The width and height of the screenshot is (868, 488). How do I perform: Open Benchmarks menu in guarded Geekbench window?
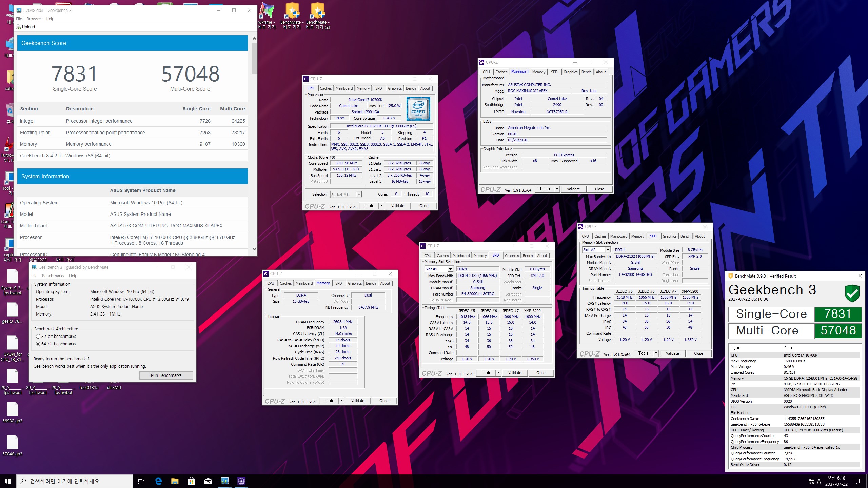coord(53,276)
